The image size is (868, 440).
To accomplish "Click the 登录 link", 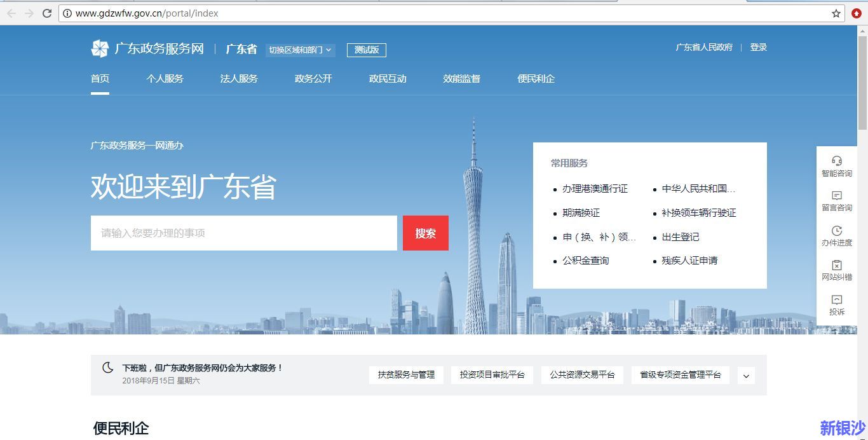I will 758,48.
